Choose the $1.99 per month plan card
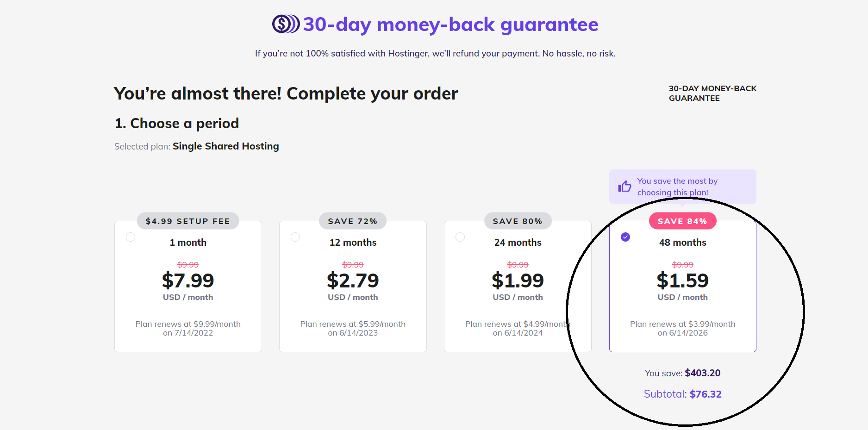The height and width of the screenshot is (430, 868). (518, 287)
